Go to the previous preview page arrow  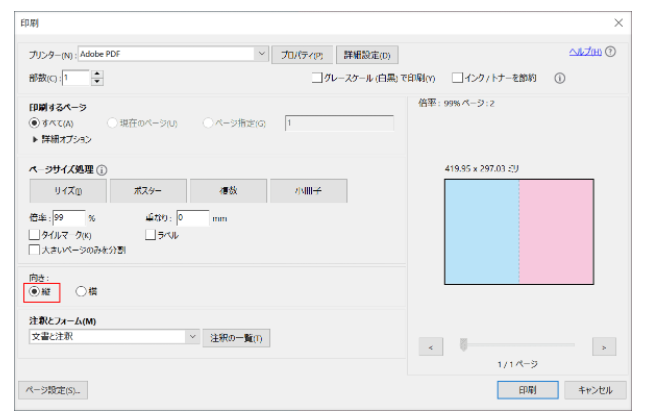click(x=430, y=346)
